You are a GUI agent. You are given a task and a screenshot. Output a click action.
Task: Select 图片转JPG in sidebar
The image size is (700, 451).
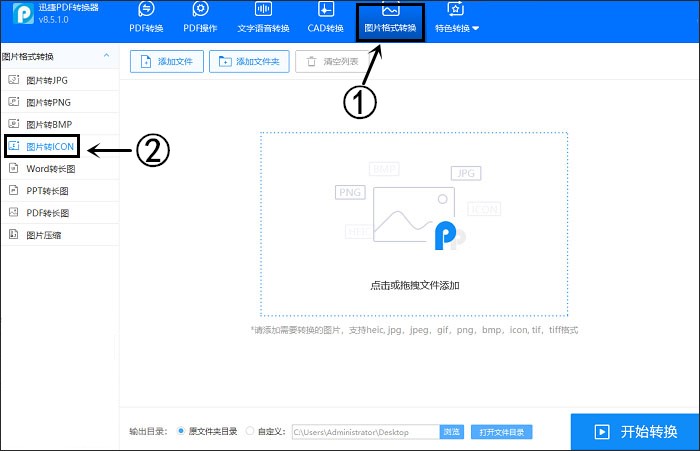point(60,80)
